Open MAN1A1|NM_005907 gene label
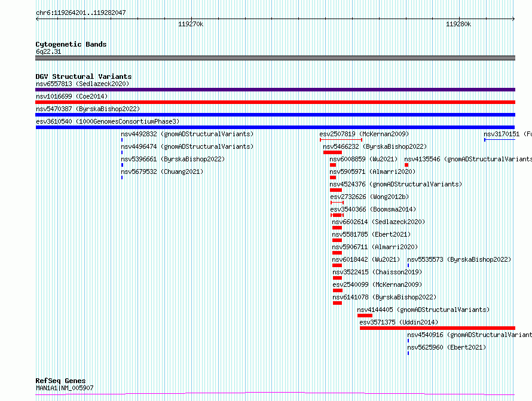 click(65, 388)
